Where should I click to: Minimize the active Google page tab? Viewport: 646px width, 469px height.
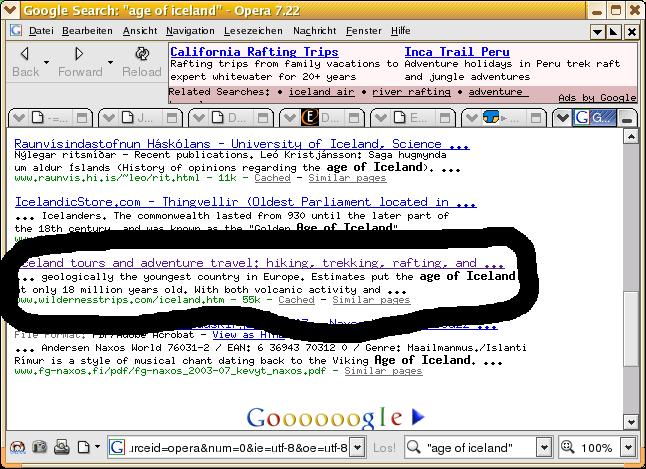point(627,119)
